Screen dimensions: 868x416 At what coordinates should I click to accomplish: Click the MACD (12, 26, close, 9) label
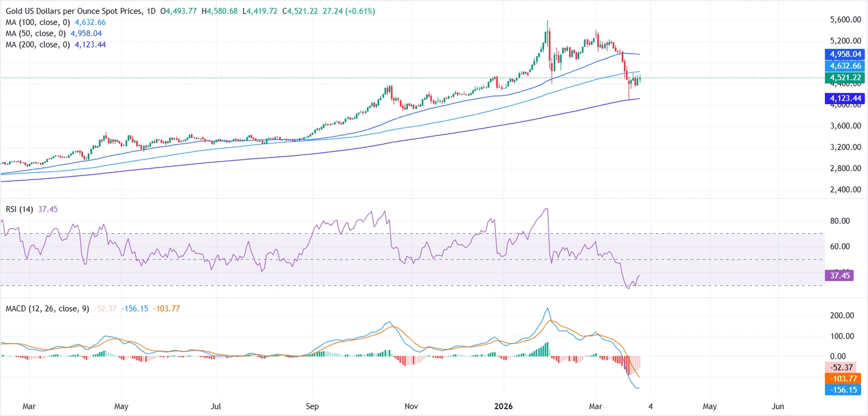click(x=46, y=309)
